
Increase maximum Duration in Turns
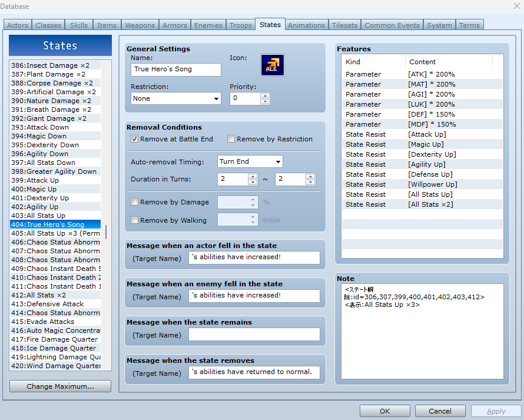point(310,176)
